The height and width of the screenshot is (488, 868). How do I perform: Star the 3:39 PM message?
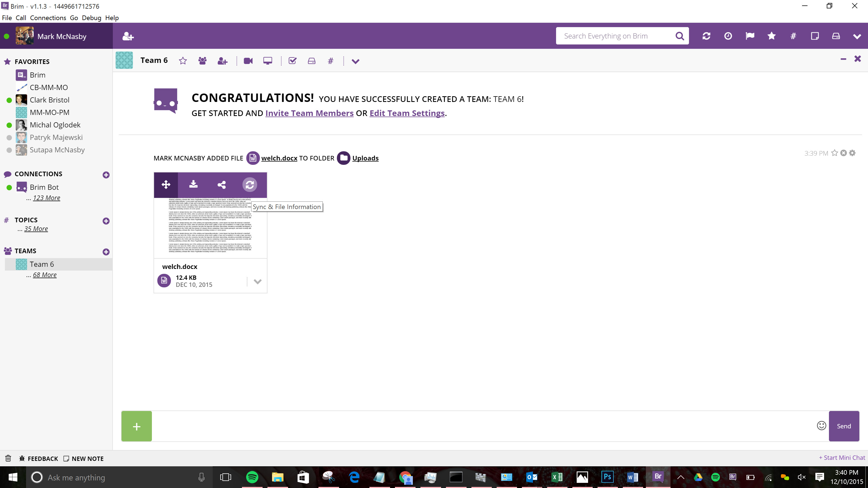pyautogui.click(x=835, y=153)
